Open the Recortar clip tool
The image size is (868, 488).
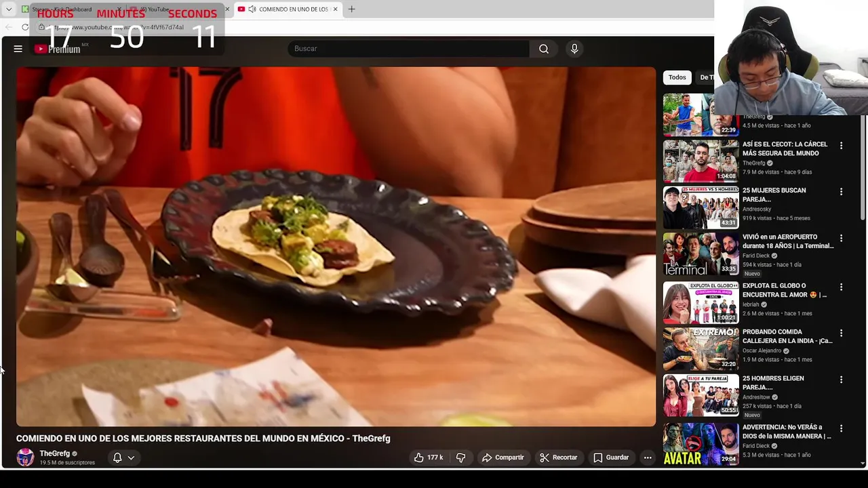[559, 457]
